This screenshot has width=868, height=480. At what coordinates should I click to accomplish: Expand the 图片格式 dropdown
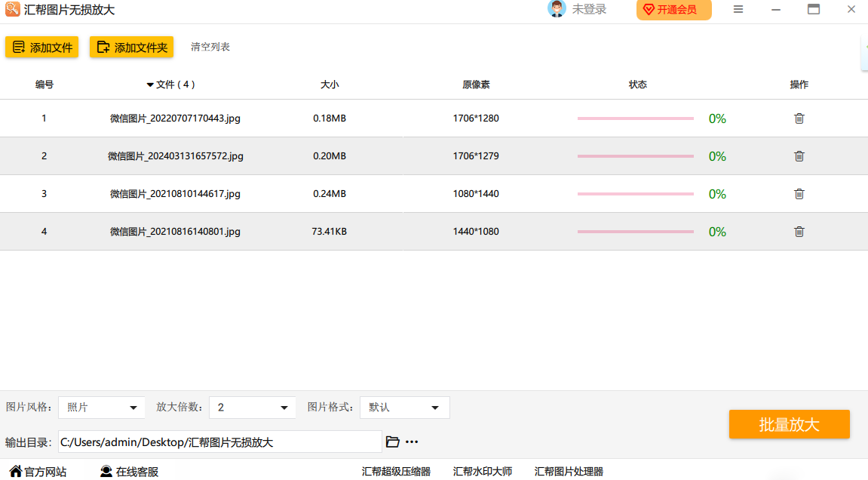coord(404,408)
